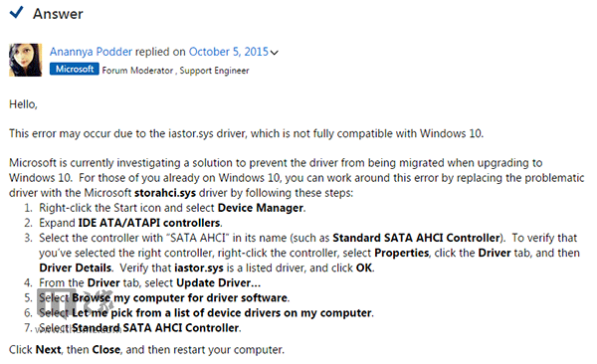This screenshot has height=364, width=597.
Task: Click the bold IDE ATA/ATAPI controllers text
Action: click(x=149, y=223)
